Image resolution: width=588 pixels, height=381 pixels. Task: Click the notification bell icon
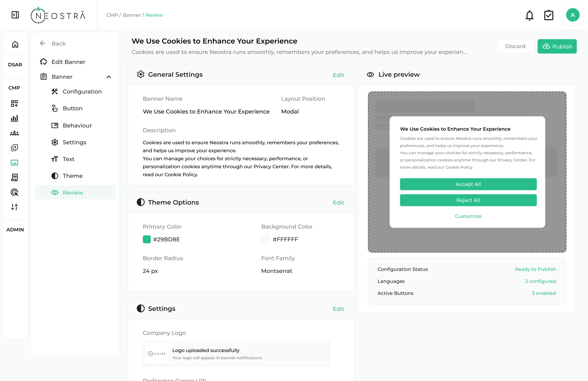pos(529,15)
